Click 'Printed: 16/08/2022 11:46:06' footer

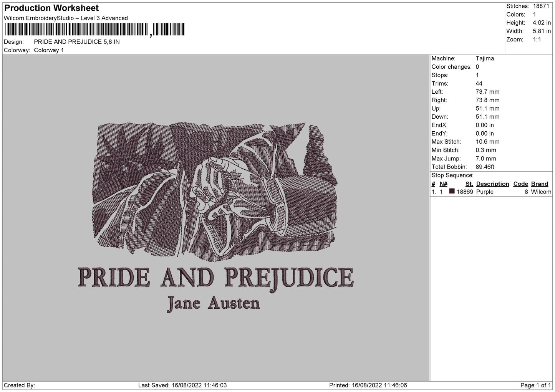click(x=368, y=385)
